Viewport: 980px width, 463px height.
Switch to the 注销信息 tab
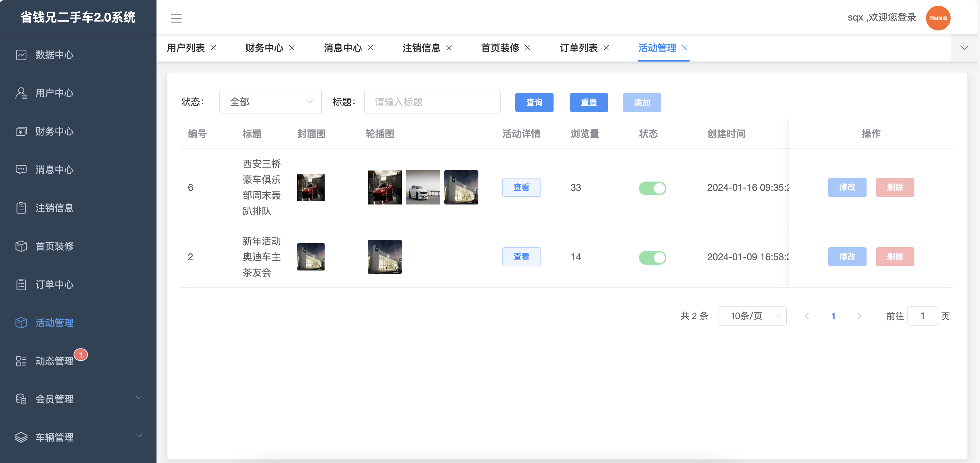422,48
